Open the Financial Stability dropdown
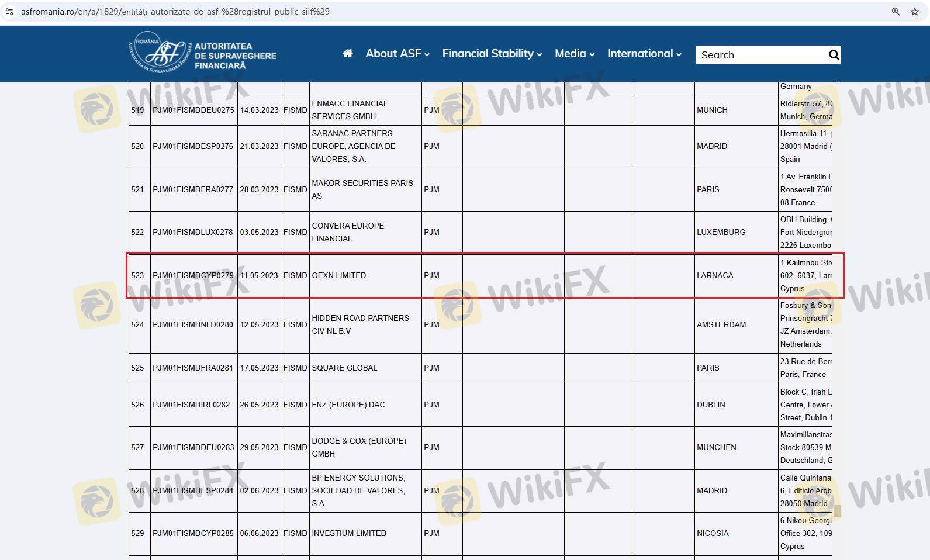930x560 pixels. 492,54
